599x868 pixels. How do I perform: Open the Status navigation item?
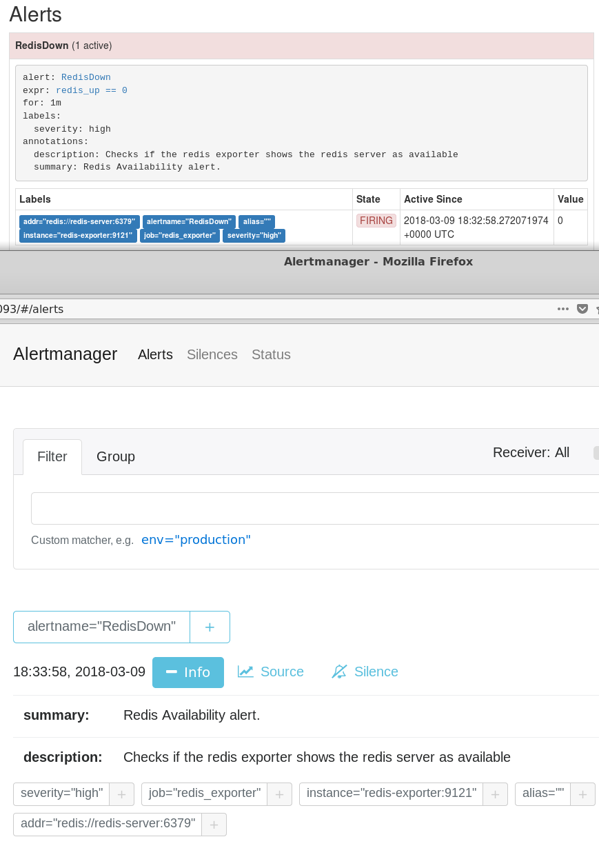(x=271, y=354)
